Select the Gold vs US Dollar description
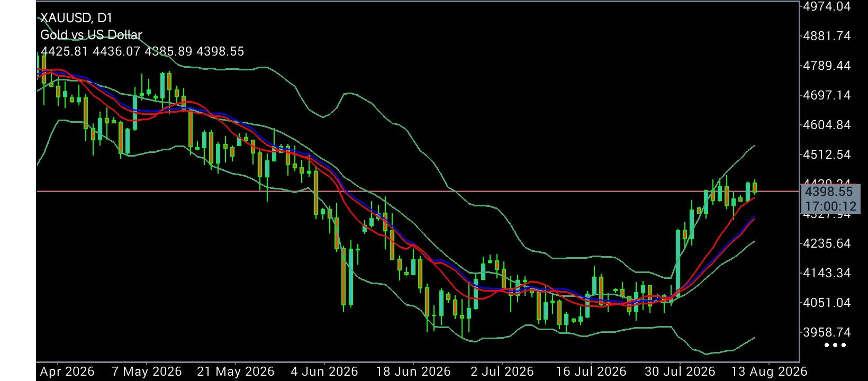The width and height of the screenshot is (868, 381). (x=91, y=35)
